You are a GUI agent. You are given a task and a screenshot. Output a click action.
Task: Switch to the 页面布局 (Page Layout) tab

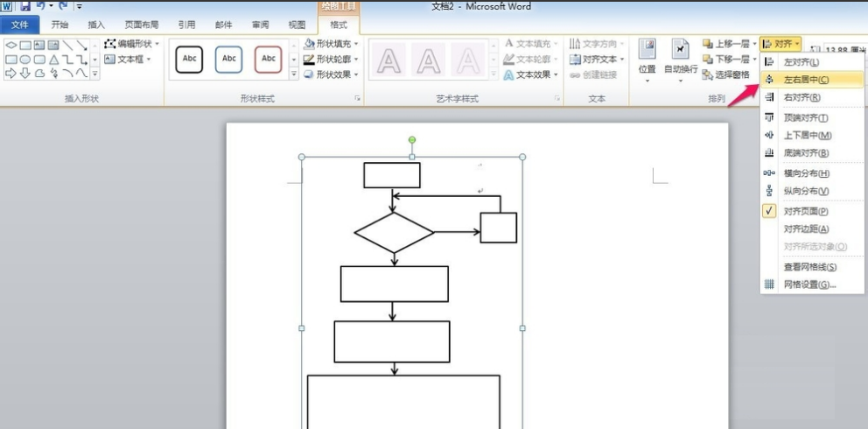[142, 25]
